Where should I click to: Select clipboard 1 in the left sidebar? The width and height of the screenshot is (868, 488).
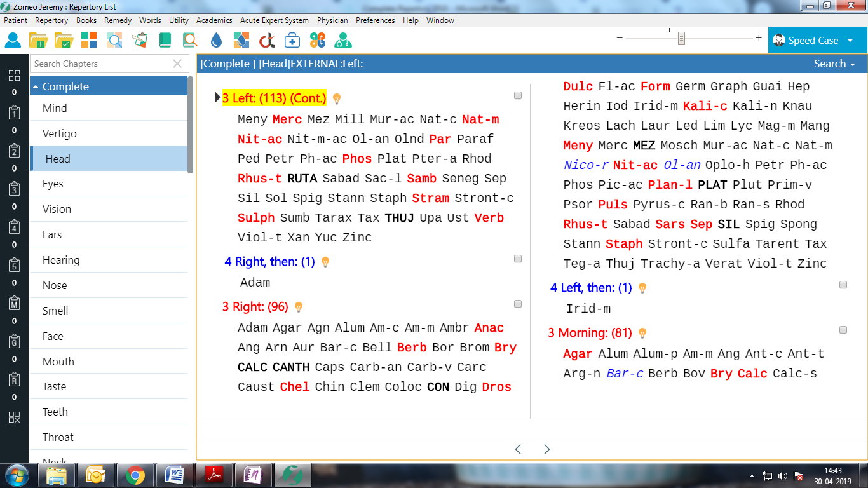click(14, 113)
